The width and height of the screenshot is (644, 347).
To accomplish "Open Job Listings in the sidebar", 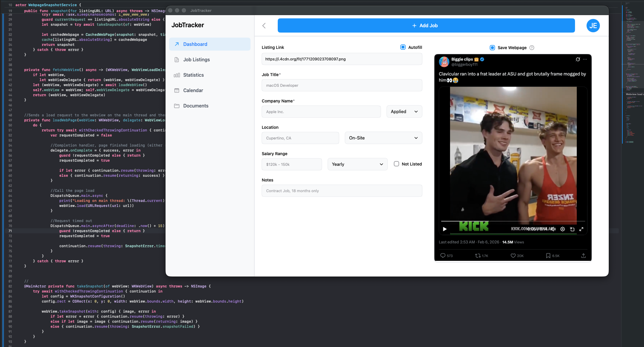I will [196, 60].
